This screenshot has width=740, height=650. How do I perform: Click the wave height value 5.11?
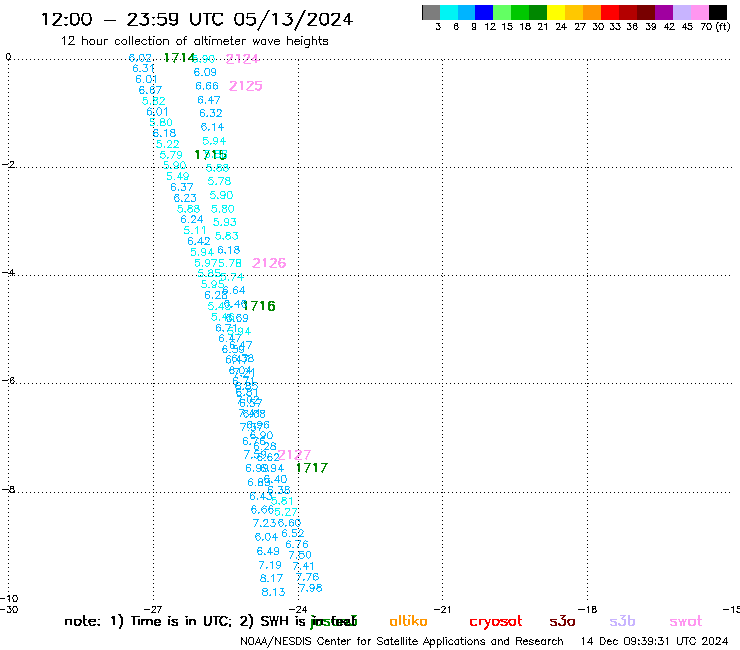tap(195, 230)
